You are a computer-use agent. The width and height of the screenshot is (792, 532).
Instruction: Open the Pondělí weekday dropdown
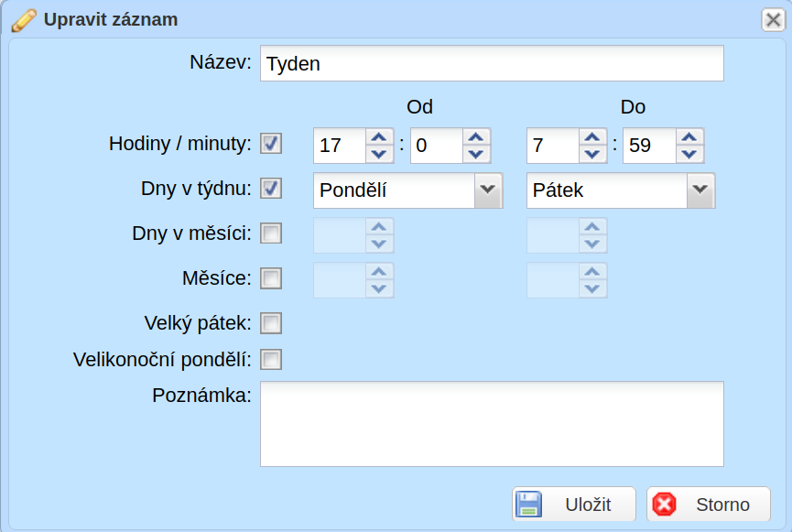tap(488, 190)
